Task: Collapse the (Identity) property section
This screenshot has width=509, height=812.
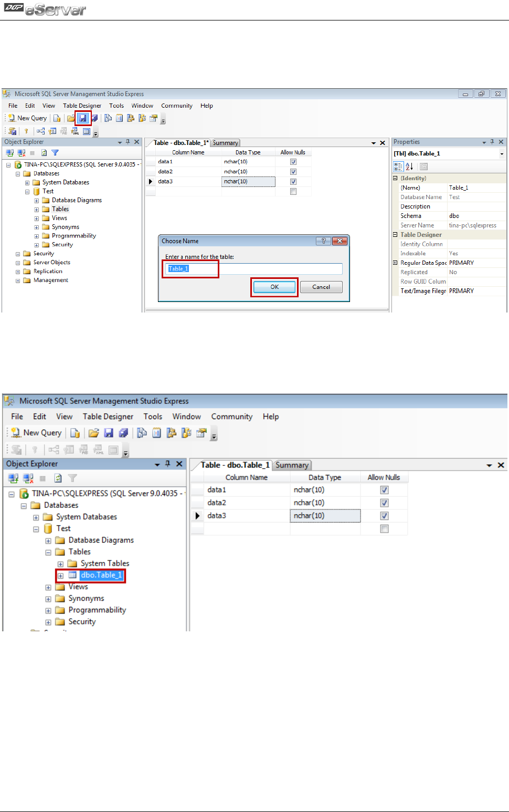Action: click(395, 179)
